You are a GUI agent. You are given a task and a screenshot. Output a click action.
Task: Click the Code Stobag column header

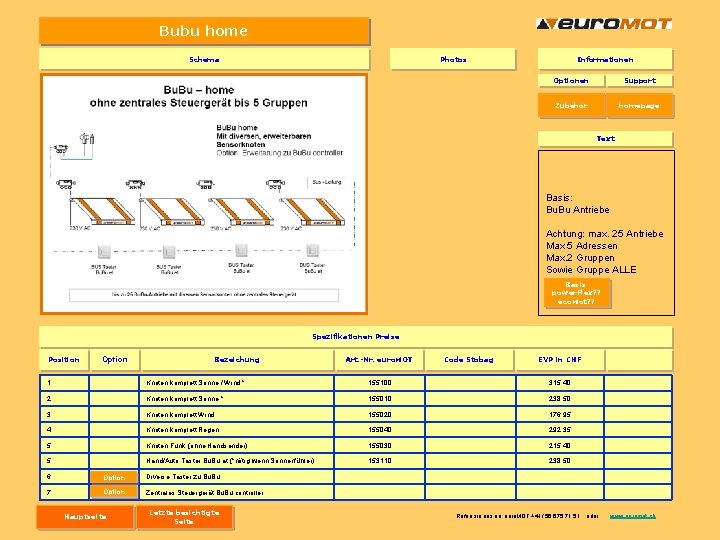469,360
